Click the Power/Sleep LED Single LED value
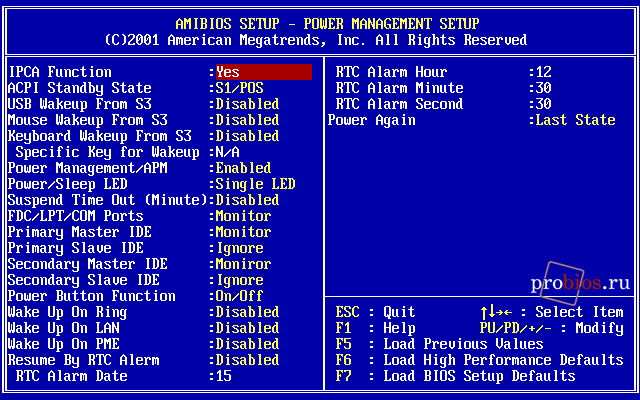 pyautogui.click(x=256, y=184)
